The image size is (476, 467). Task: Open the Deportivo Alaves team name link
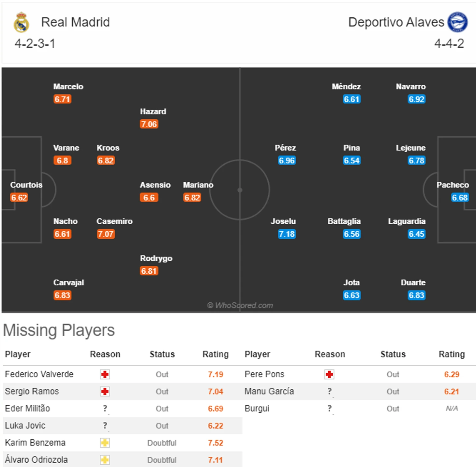(x=396, y=22)
